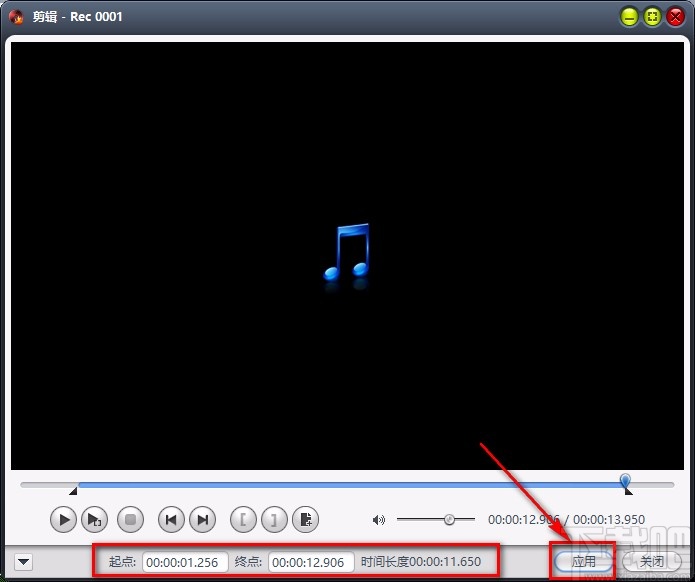This screenshot has width=695, height=582.
Task: Play only the selected clip segment
Action: click(94, 520)
